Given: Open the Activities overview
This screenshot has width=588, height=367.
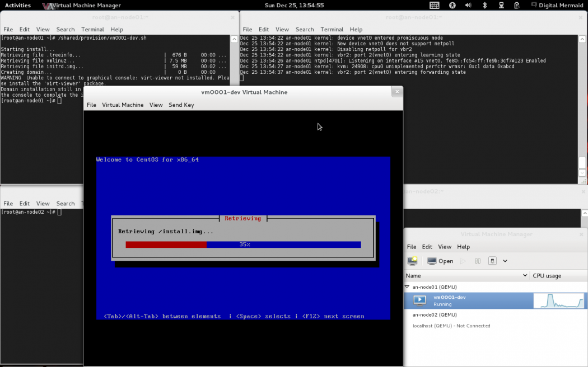Looking at the screenshot, I should point(18,5).
